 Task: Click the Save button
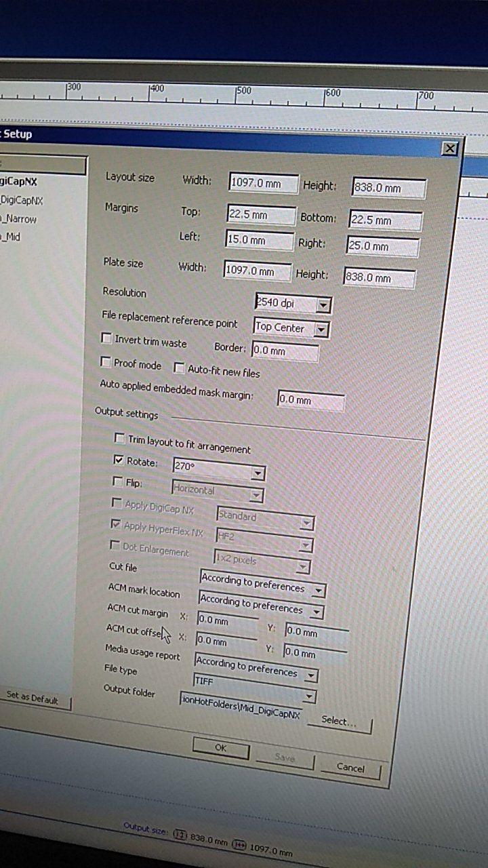[x=285, y=758]
